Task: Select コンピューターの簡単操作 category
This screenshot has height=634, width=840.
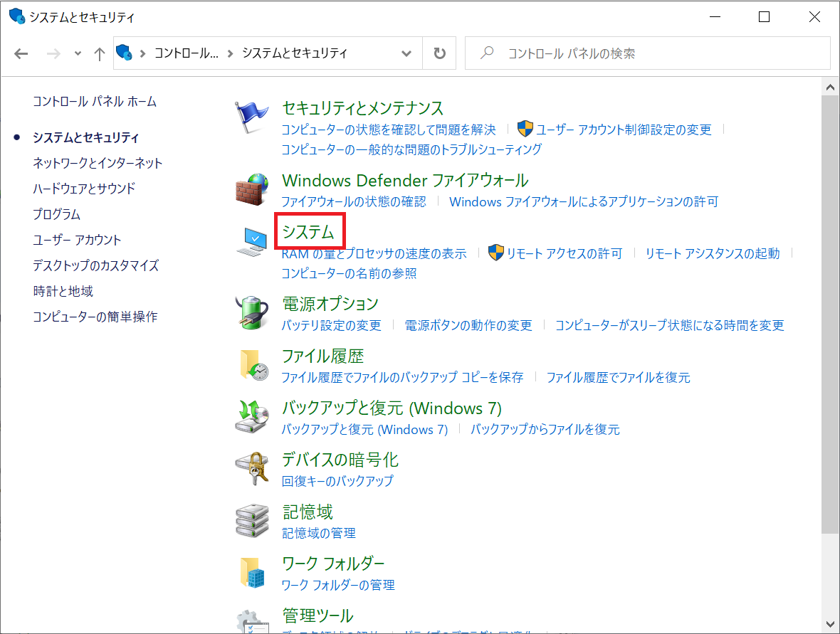Action: (95, 317)
